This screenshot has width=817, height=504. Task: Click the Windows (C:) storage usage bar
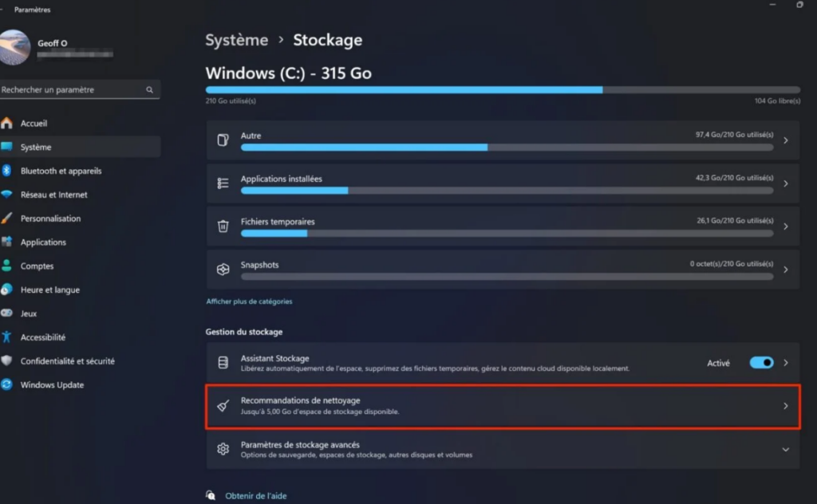click(x=503, y=90)
